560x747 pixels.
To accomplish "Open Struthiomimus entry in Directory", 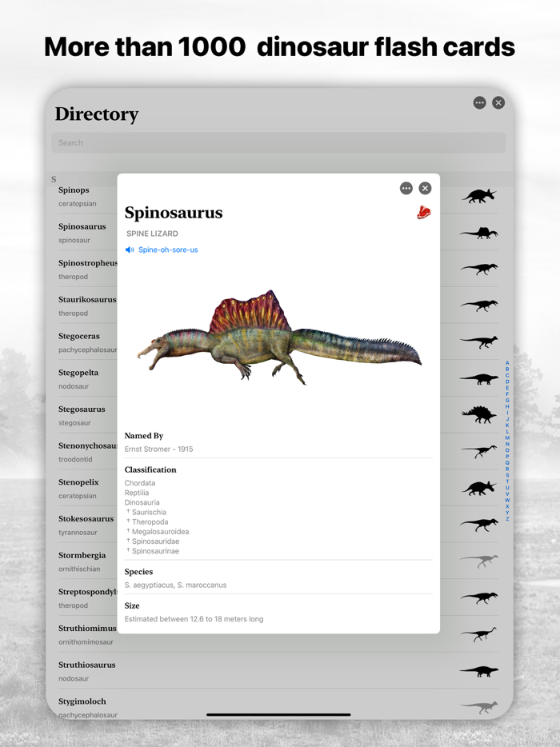I will (279, 634).
